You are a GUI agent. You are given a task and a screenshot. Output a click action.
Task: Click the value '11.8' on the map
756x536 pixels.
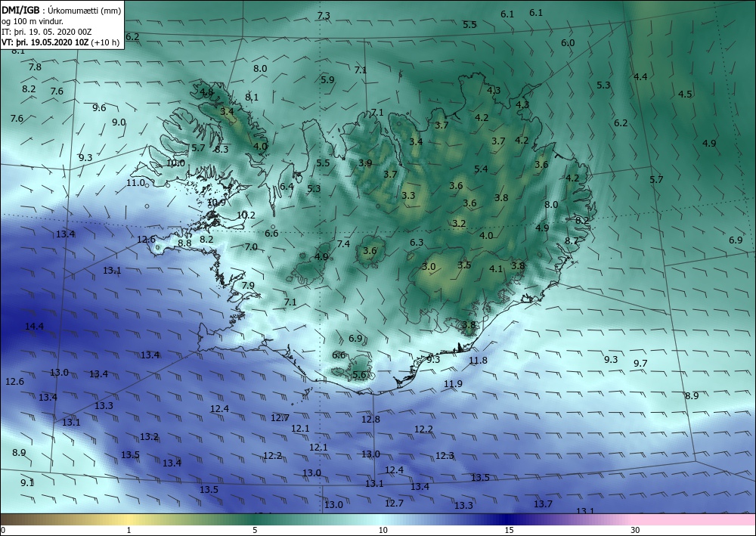478,360
